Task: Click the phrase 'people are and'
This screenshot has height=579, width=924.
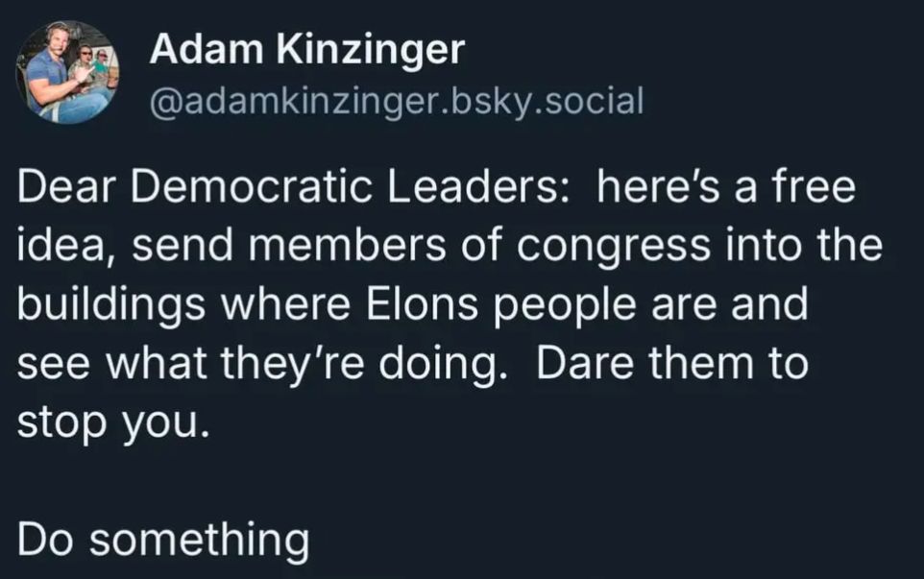Action: (650, 306)
